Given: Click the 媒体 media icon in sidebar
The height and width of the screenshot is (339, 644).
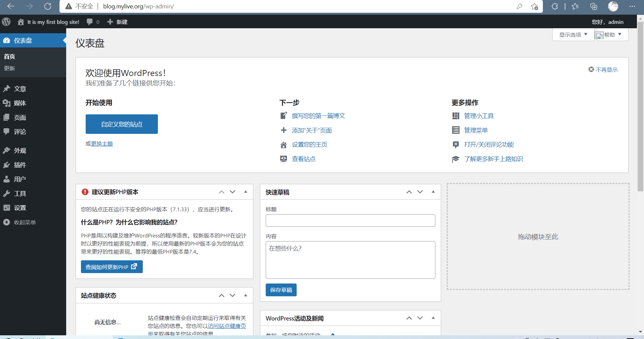Looking at the screenshot, I should (x=7, y=103).
